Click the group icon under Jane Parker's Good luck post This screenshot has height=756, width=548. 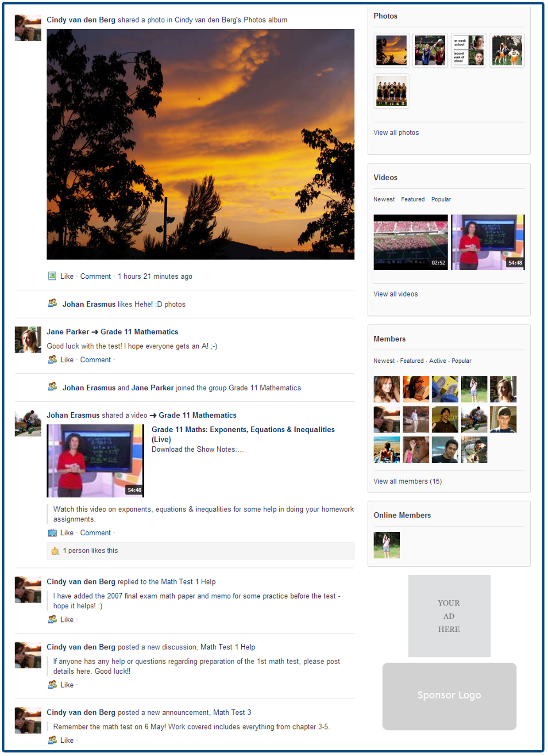[x=52, y=359]
